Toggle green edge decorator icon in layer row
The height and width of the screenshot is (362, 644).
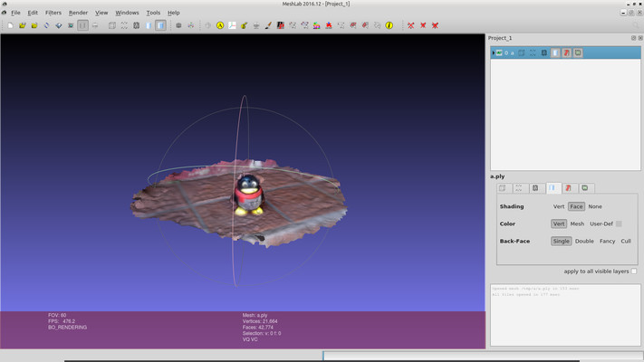coord(578,53)
